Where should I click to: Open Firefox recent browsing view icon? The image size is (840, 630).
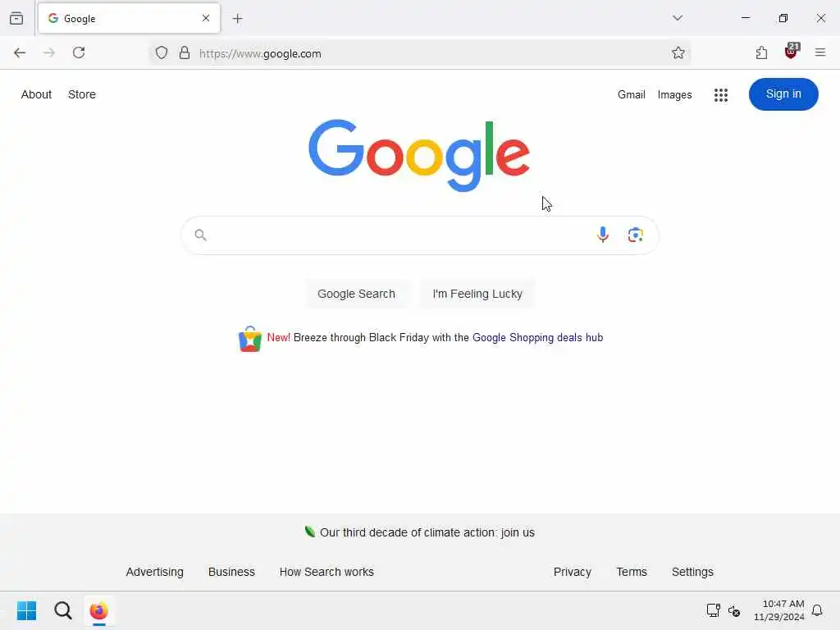[x=16, y=18]
